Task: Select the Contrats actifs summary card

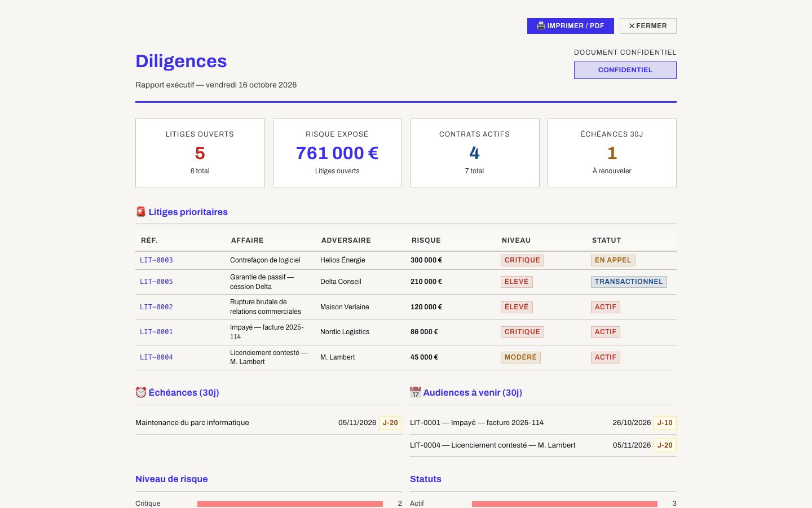Action: pyautogui.click(x=475, y=153)
